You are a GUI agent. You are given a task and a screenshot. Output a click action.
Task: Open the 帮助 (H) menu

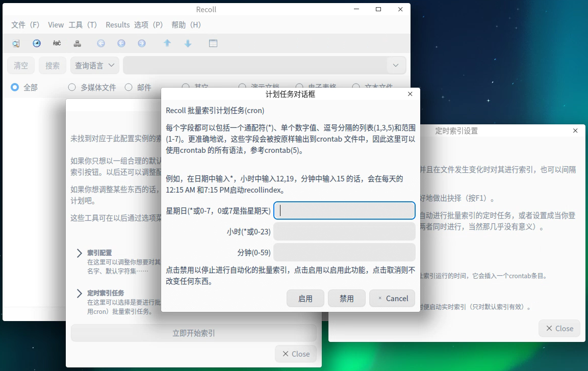pyautogui.click(x=186, y=25)
